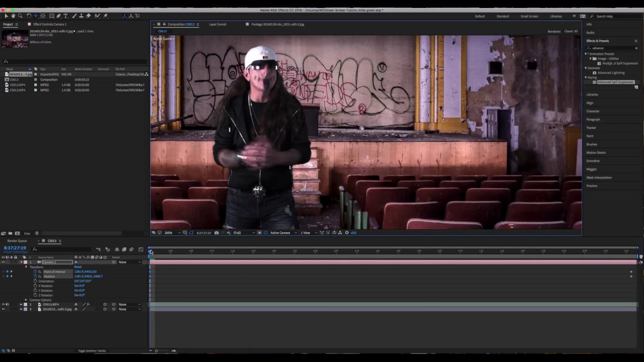Toggle 3D switch for C0013.MP4 layer
The width and height of the screenshot is (644, 362).
pyautogui.click(x=105, y=304)
